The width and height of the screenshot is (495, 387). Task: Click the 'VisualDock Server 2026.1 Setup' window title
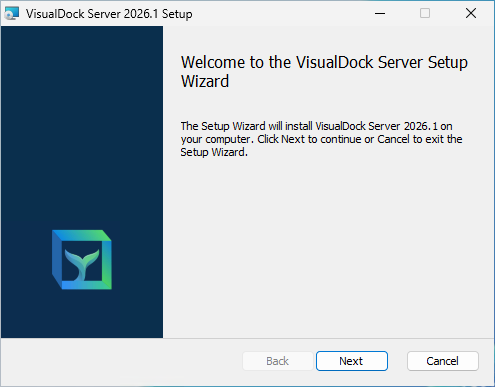[x=109, y=14]
